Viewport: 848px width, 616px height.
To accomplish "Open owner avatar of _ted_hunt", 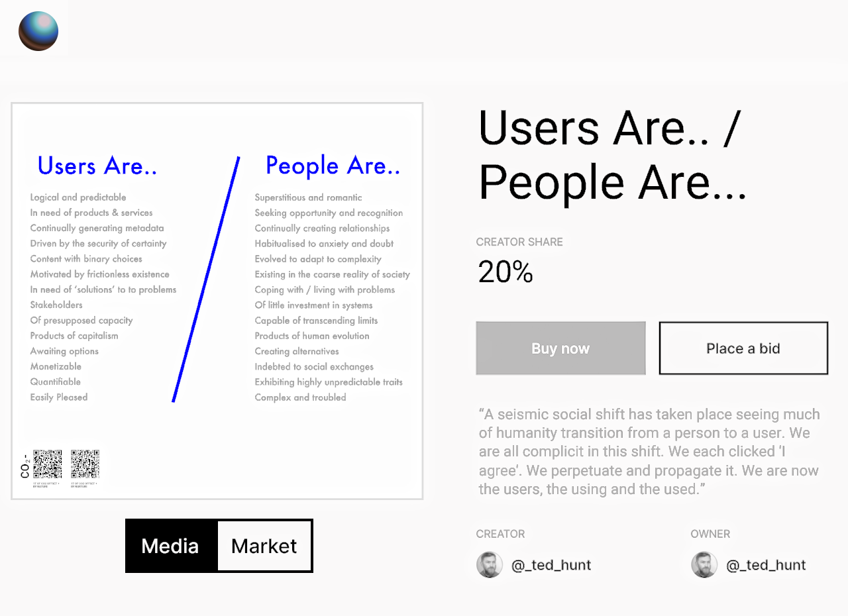I will pos(704,565).
